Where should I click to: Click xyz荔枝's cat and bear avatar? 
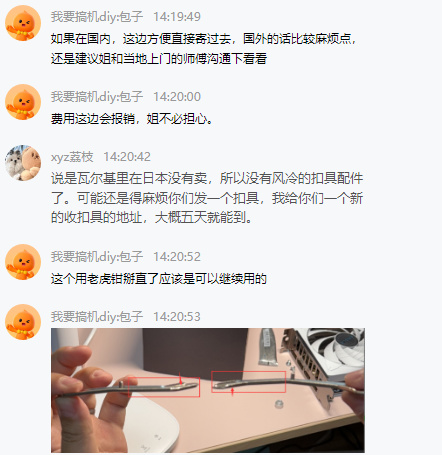23,163
